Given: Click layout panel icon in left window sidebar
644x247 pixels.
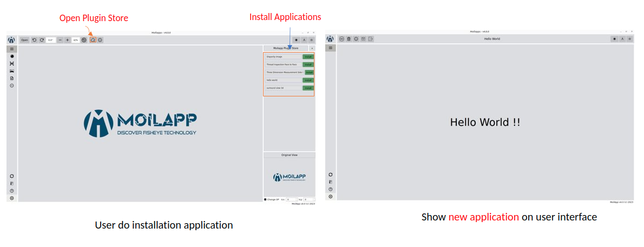Looking at the screenshot, I should coord(12,183).
